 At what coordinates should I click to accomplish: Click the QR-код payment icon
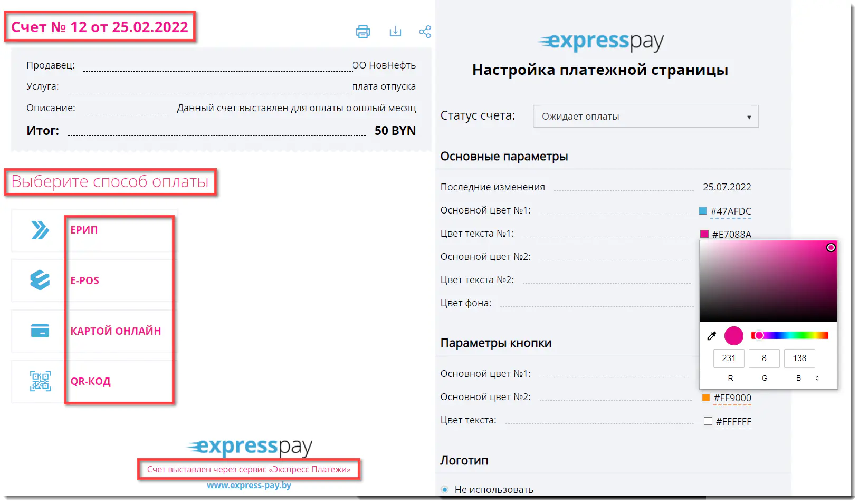click(40, 381)
